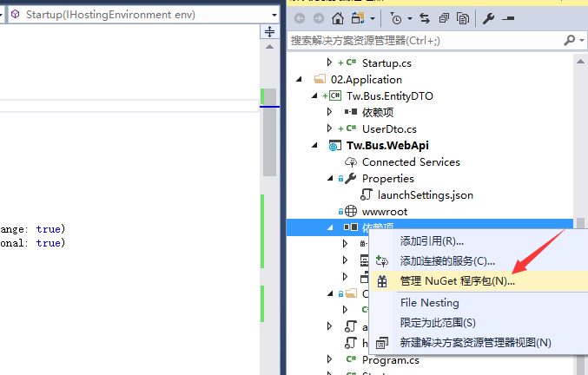
Task: Click the C# icon beside UserDto.cs
Action: tap(351, 128)
